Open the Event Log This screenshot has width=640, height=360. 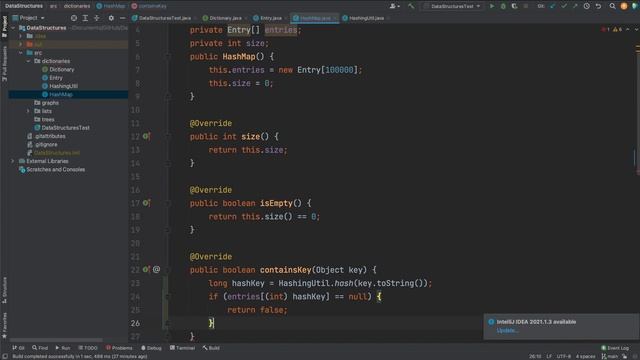pyautogui.click(x=615, y=348)
